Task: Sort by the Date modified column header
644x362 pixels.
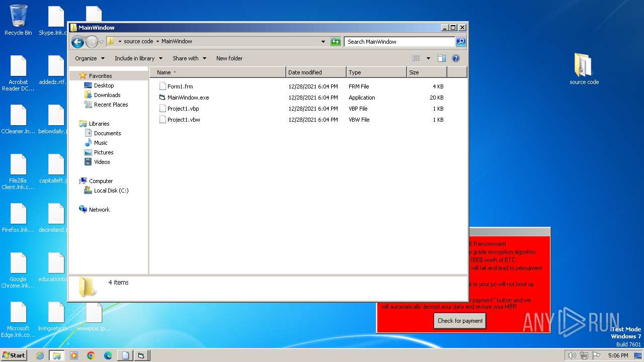Action: [316, 72]
